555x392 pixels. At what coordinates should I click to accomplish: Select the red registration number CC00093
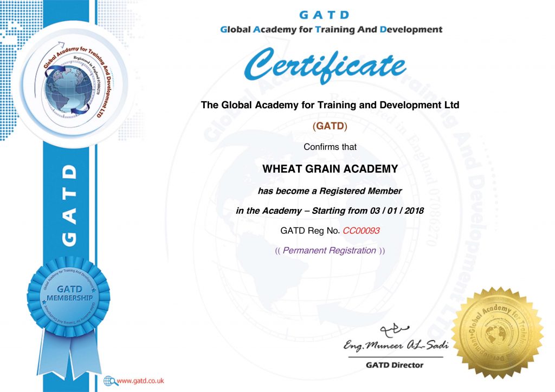tap(361, 231)
